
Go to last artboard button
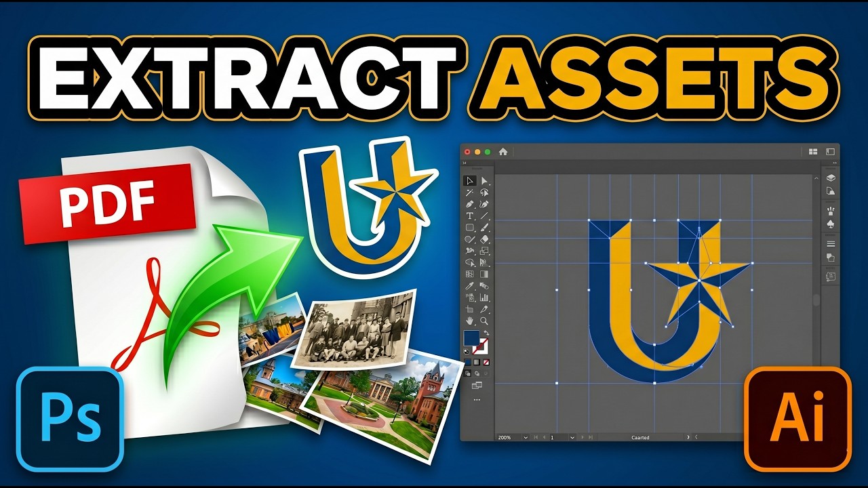tap(591, 437)
